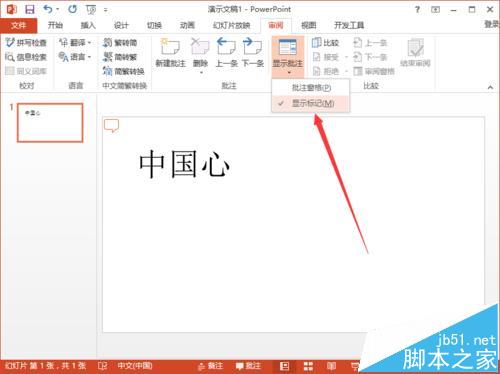Click 下一条 in the compare group
This screenshot has width=500, height=374.
(370, 57)
